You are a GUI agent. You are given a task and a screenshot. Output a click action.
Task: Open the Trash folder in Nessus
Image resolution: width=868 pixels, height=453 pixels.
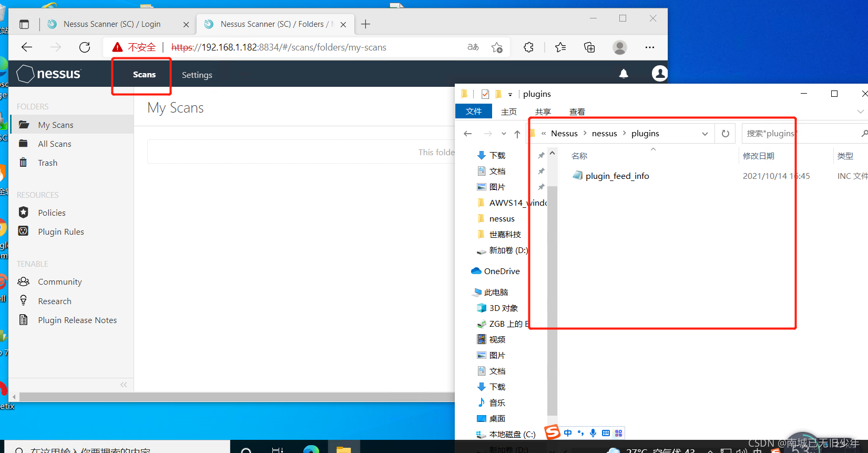[x=48, y=163]
